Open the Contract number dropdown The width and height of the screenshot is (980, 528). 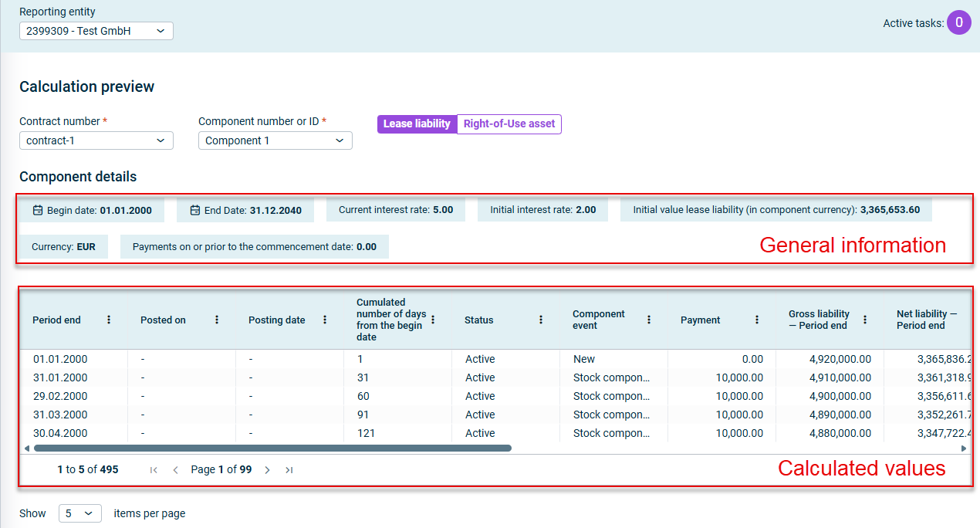coord(96,140)
